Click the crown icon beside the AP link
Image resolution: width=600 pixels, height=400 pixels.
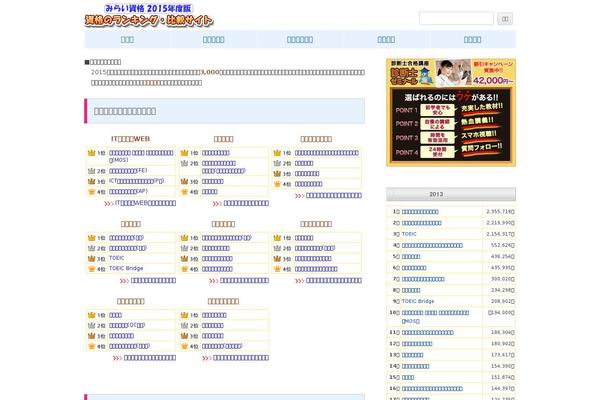91,191
